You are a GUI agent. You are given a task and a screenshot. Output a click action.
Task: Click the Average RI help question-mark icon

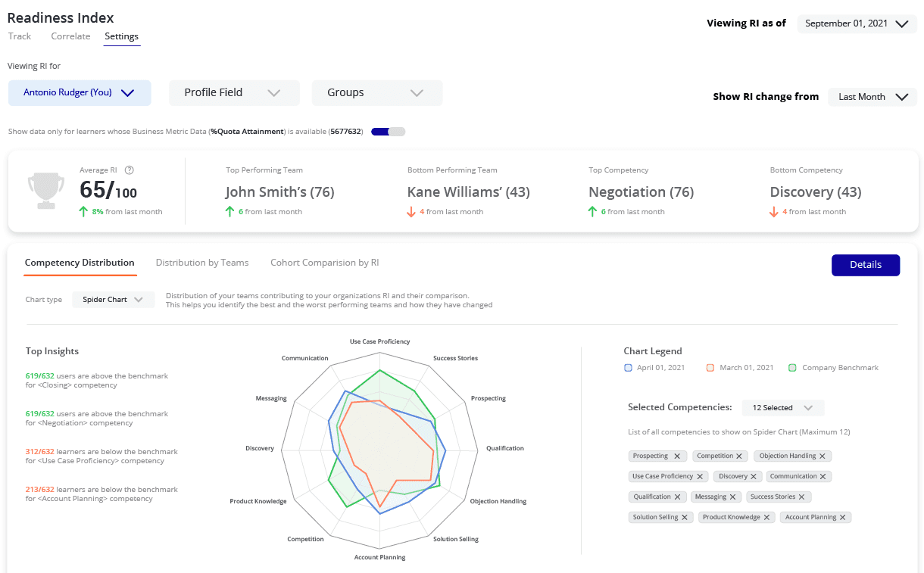pyautogui.click(x=129, y=170)
